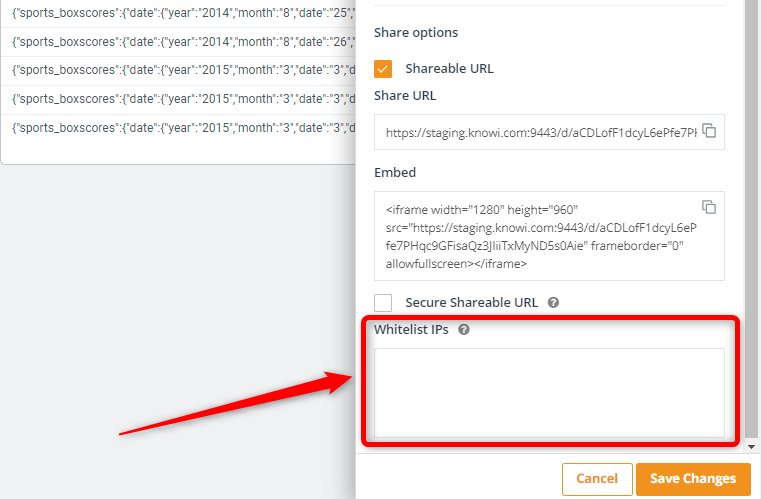Select the first 2015 month 3 data row

180,70
